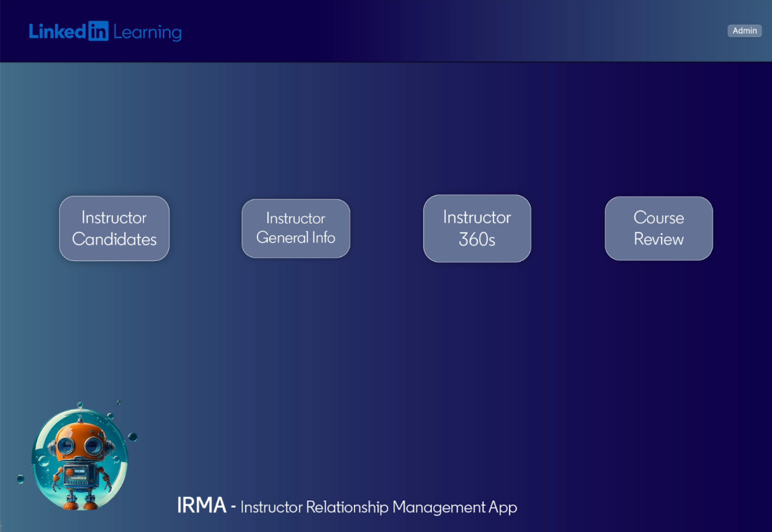Click 'Instructor Relationship Management App' text
Image resolution: width=772 pixels, height=532 pixels.
click(379, 507)
